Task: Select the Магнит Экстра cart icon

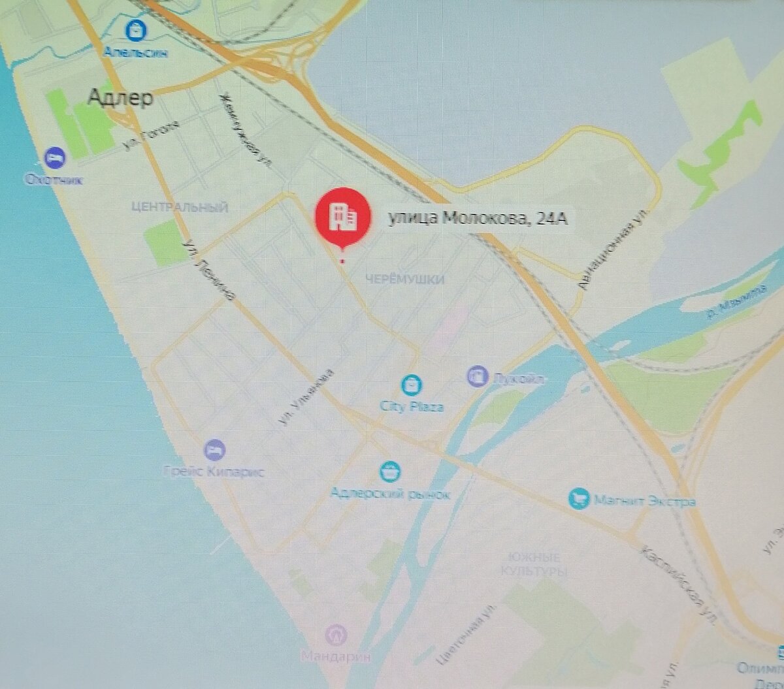Action: coord(578,500)
